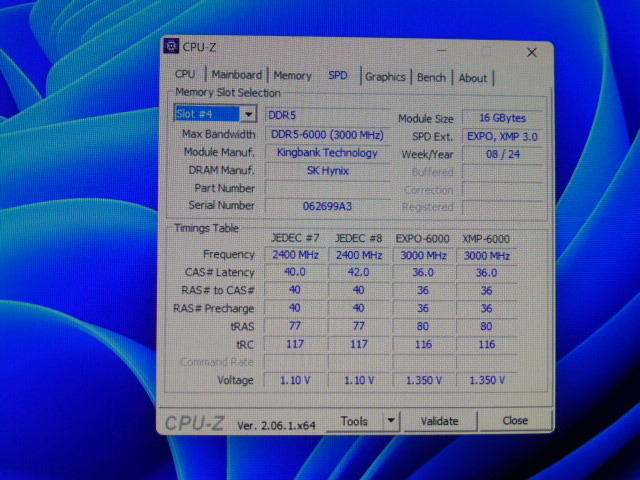Minimize the CPU-Z window

[x=442, y=51]
